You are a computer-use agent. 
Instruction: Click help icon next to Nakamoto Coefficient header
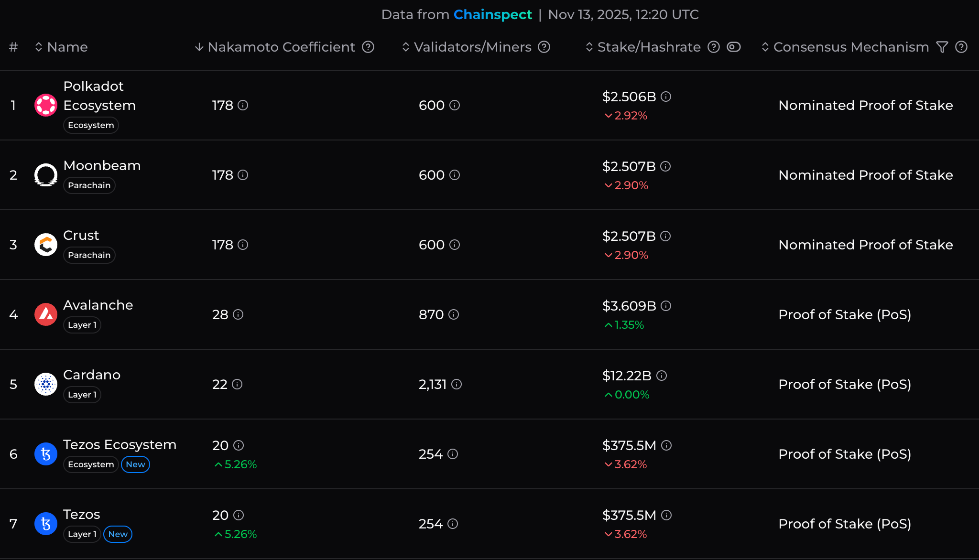[368, 47]
